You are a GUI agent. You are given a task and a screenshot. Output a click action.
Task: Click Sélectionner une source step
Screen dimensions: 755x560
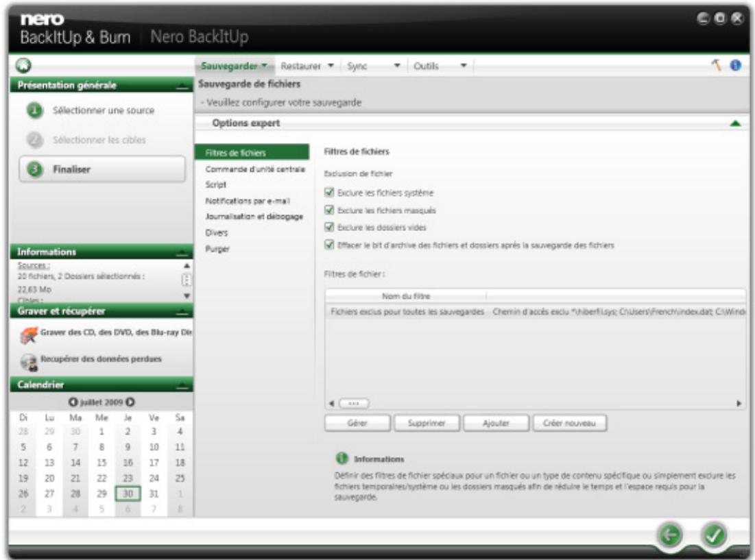pyautogui.click(x=104, y=110)
